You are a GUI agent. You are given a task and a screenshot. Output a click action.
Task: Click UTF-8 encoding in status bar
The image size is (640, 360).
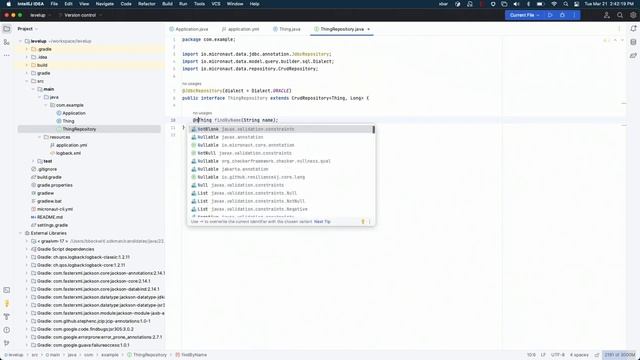pyautogui.click(x=558, y=355)
